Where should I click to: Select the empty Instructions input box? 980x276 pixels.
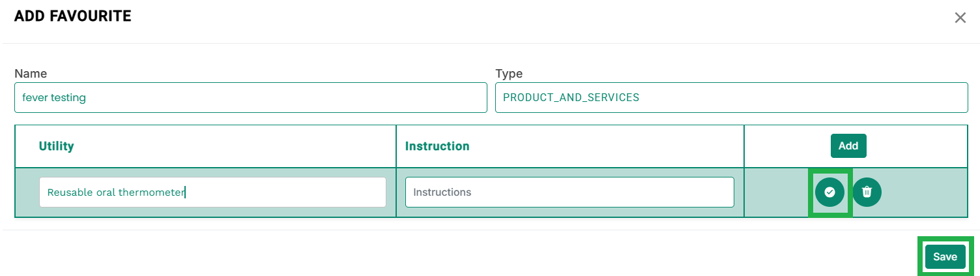(x=569, y=192)
